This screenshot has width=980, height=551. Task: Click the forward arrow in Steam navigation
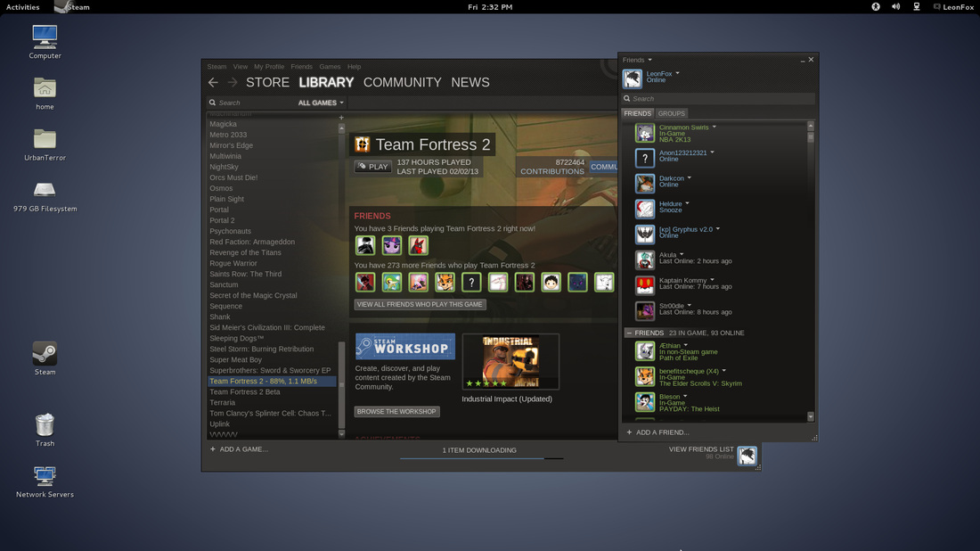[233, 83]
